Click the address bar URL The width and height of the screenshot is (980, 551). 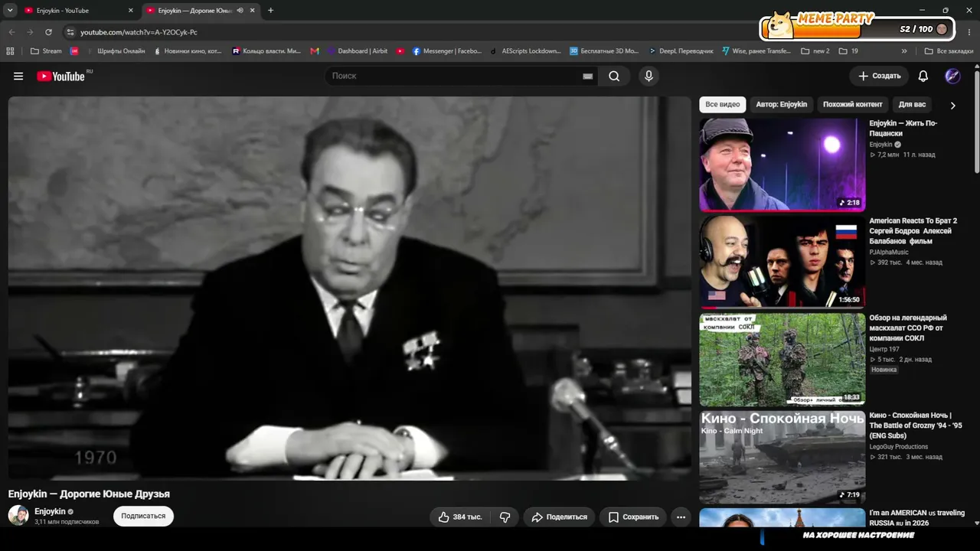(139, 32)
